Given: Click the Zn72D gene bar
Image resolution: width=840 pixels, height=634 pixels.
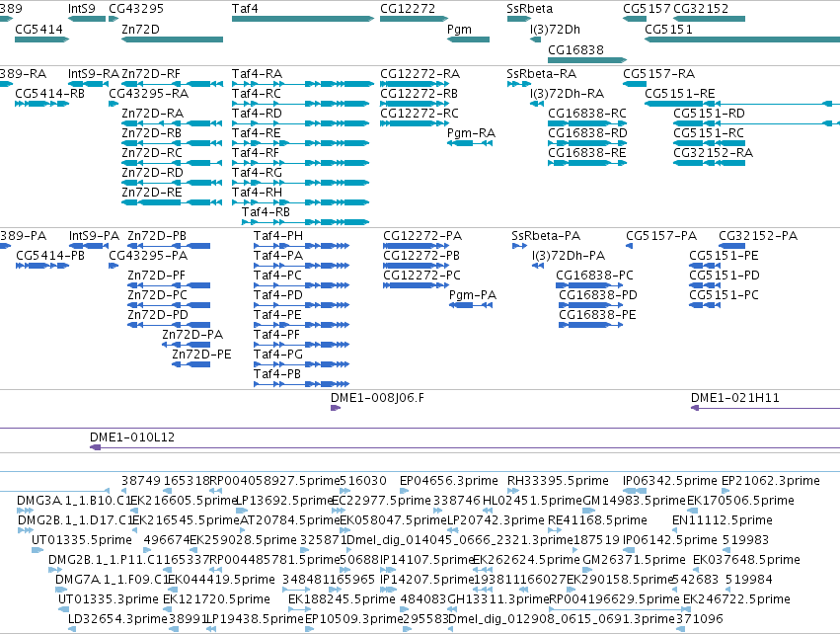Looking at the screenshot, I should pyautogui.click(x=172, y=40).
